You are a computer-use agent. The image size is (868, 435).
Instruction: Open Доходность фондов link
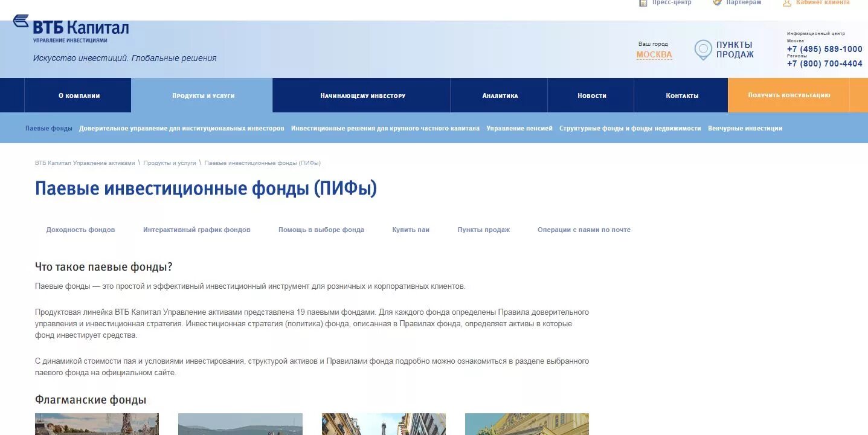pos(80,230)
